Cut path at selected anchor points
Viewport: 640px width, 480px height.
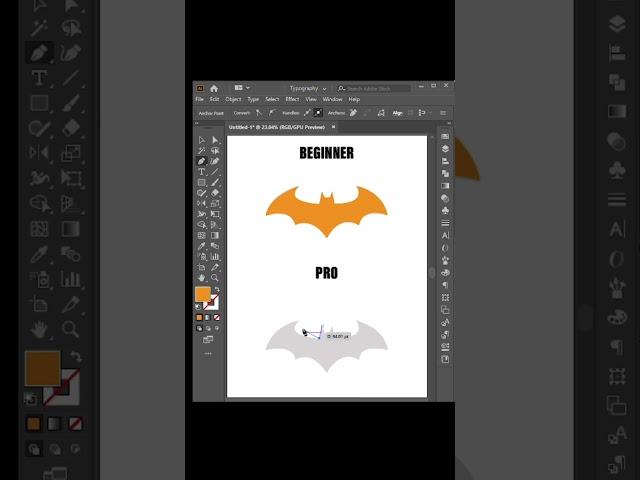[x=381, y=113]
